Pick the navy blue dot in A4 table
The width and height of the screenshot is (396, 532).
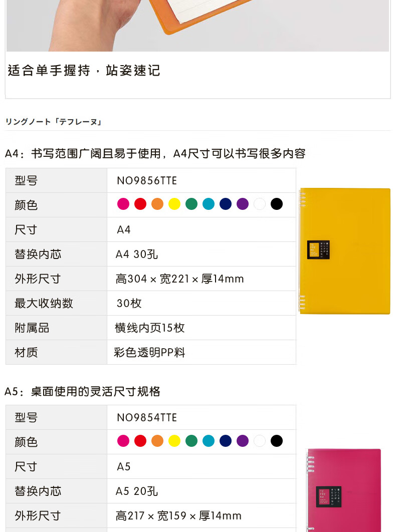click(226, 204)
